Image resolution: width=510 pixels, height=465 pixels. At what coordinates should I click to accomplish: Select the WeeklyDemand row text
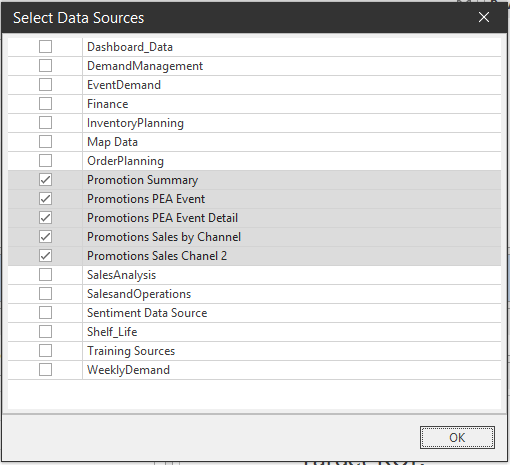pos(128,370)
